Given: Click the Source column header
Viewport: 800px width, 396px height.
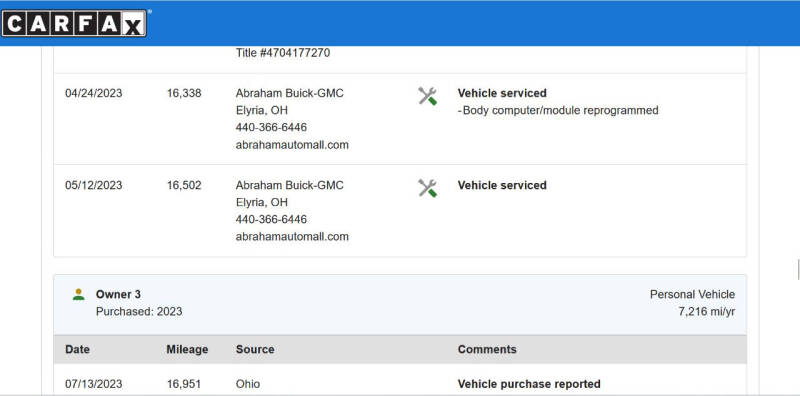Looking at the screenshot, I should tap(255, 350).
